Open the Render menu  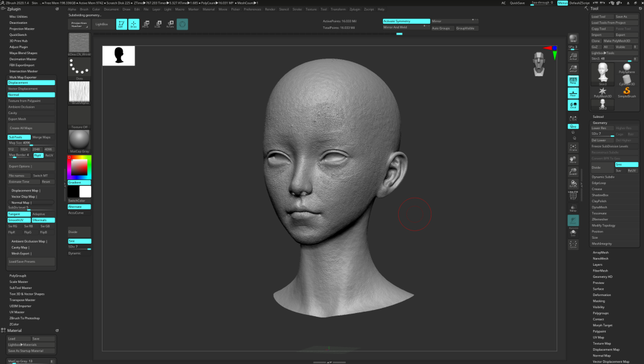point(270,9)
